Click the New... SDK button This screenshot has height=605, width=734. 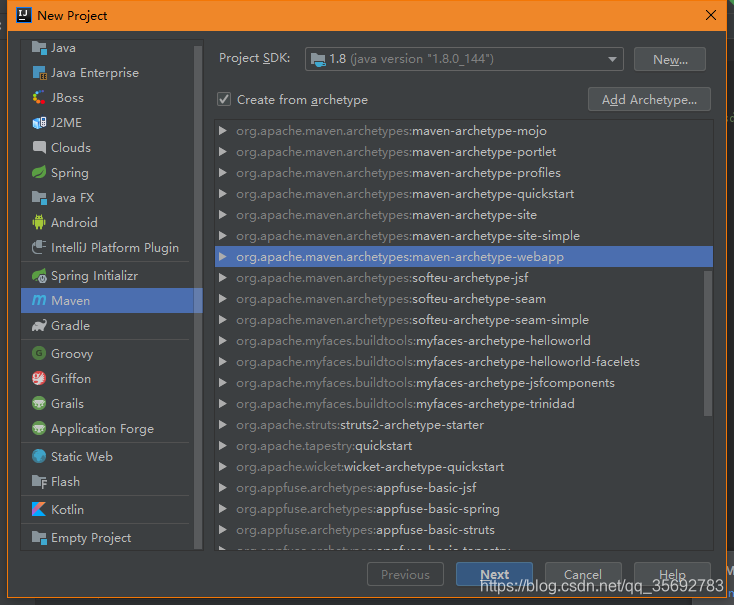[670, 59]
